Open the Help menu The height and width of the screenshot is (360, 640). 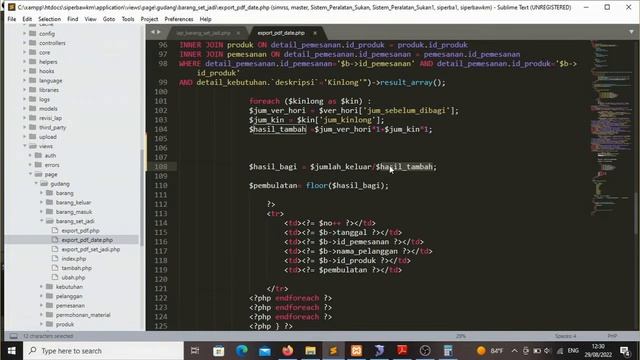click(205, 19)
